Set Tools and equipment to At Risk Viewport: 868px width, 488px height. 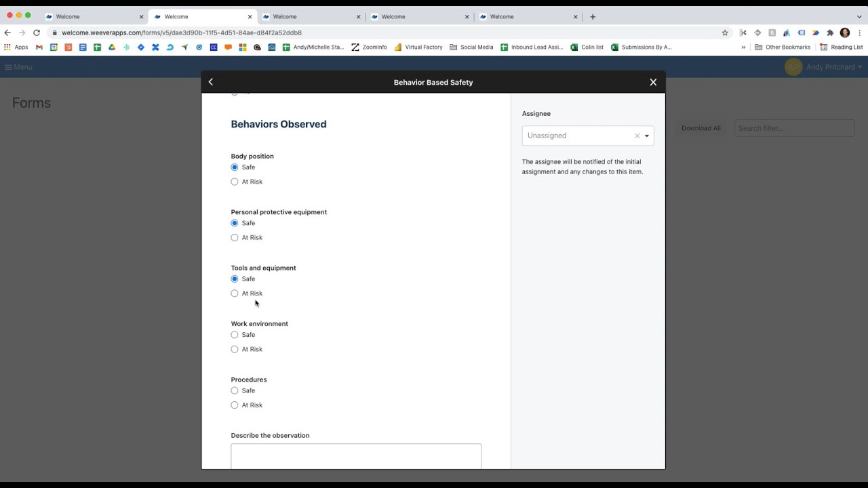pos(235,293)
